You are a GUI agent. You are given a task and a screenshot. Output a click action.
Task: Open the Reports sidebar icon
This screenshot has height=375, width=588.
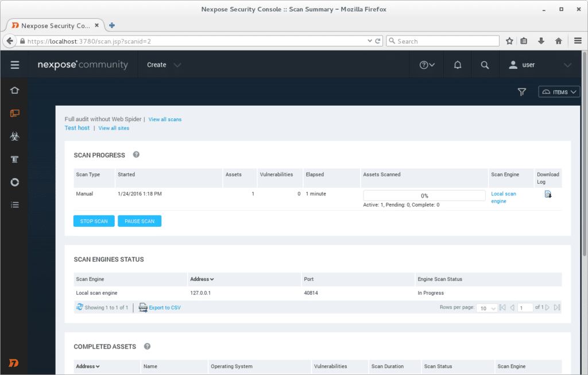tap(14, 182)
